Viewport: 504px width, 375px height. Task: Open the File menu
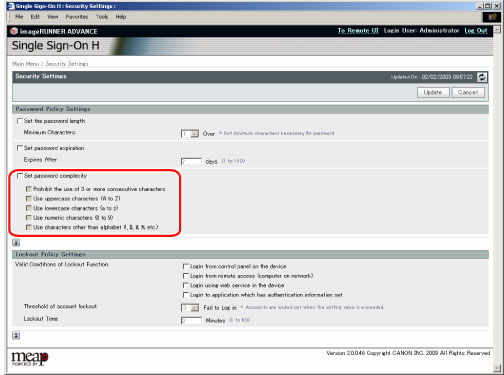pos(19,17)
